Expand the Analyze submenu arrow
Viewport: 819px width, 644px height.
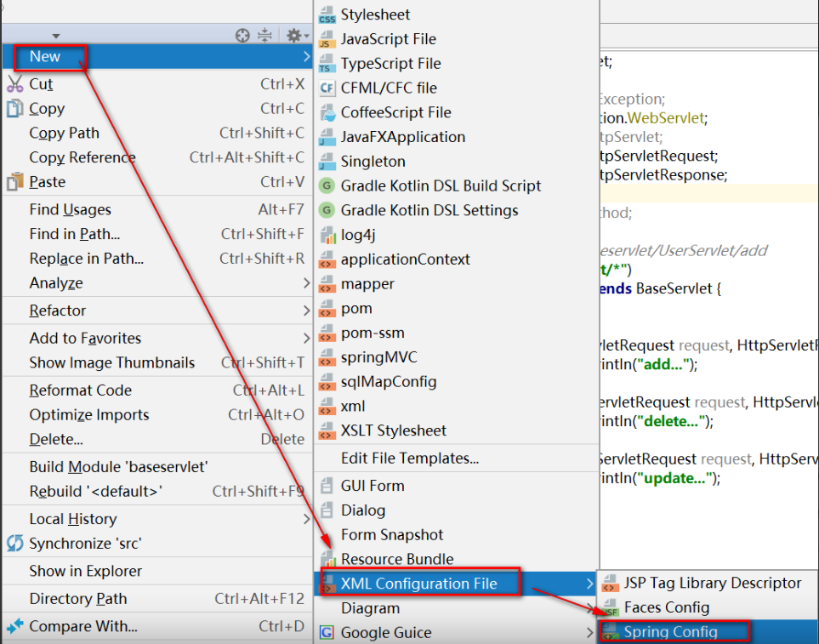(x=306, y=283)
